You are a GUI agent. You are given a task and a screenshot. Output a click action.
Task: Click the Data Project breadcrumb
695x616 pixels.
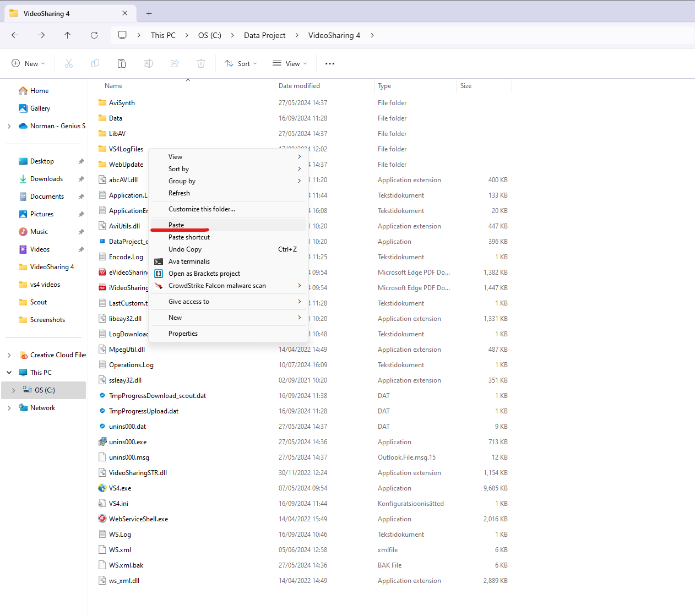click(x=265, y=35)
